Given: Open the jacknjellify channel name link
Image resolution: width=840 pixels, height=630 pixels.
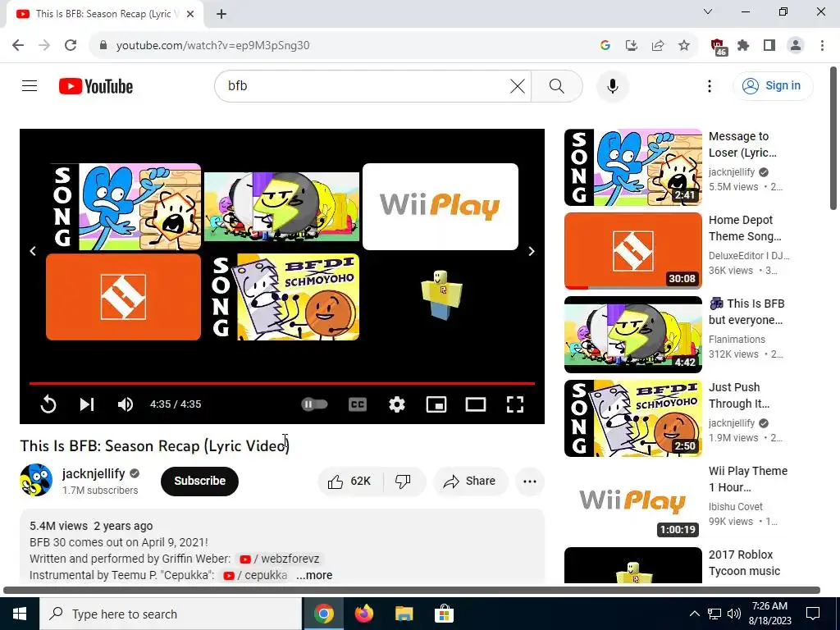Looking at the screenshot, I should point(94,473).
